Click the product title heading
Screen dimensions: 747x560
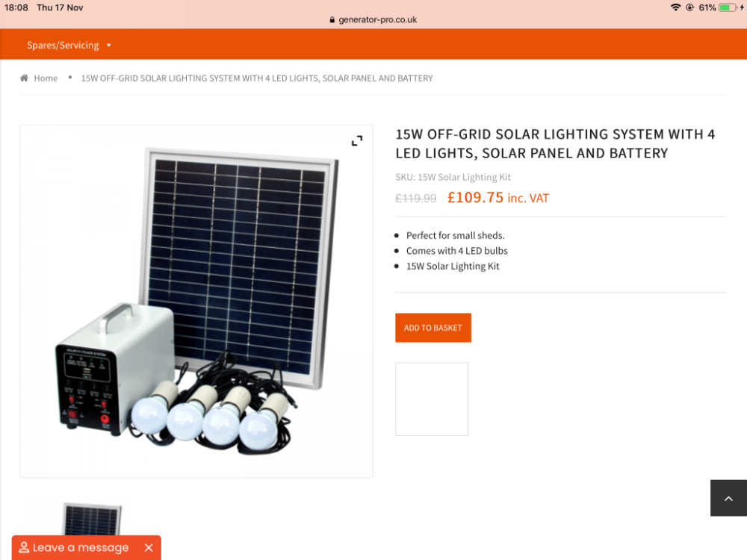click(555, 144)
